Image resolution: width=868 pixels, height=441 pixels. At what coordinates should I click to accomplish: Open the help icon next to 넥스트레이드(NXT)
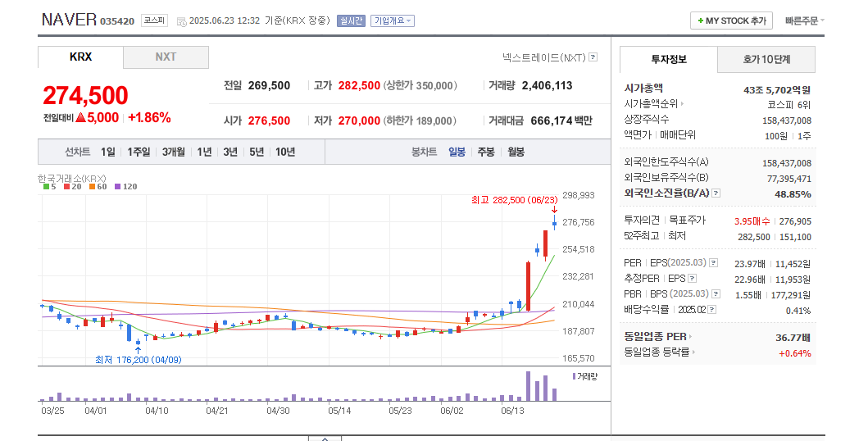593,57
